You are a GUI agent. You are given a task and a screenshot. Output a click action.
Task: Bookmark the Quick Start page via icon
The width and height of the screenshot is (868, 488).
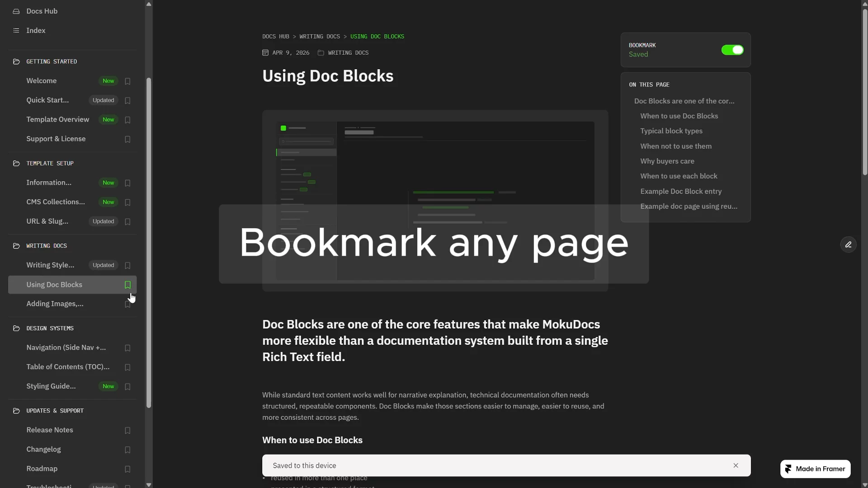click(127, 101)
